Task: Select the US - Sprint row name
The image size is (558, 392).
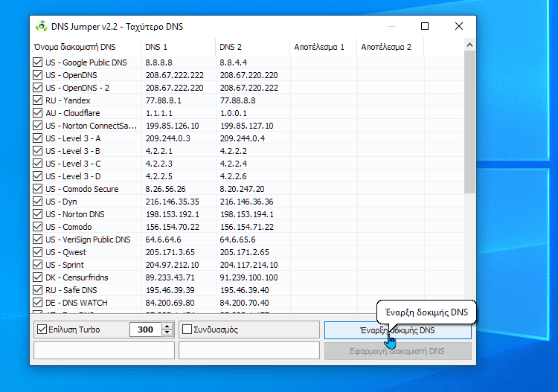Action: (x=65, y=265)
